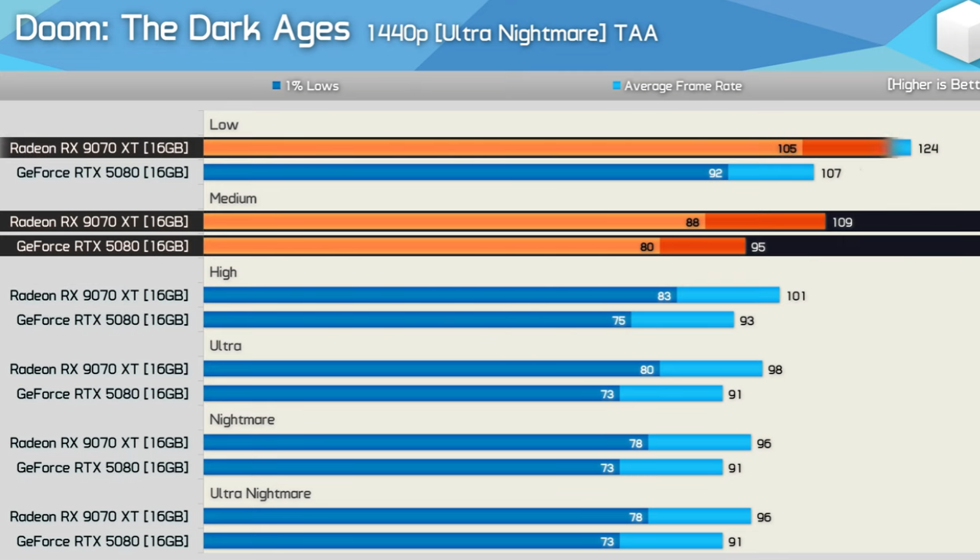The height and width of the screenshot is (560, 980).
Task: Click the 98 average value for Radeon Ultra
Action: 775,369
